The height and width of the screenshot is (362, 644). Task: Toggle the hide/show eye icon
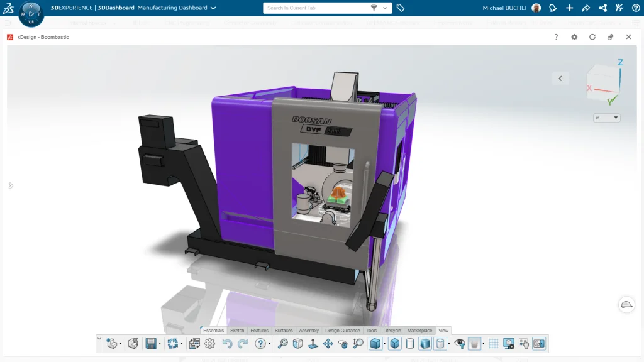(x=460, y=344)
